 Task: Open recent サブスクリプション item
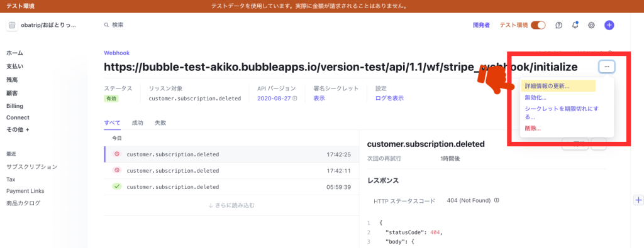pyautogui.click(x=31, y=167)
